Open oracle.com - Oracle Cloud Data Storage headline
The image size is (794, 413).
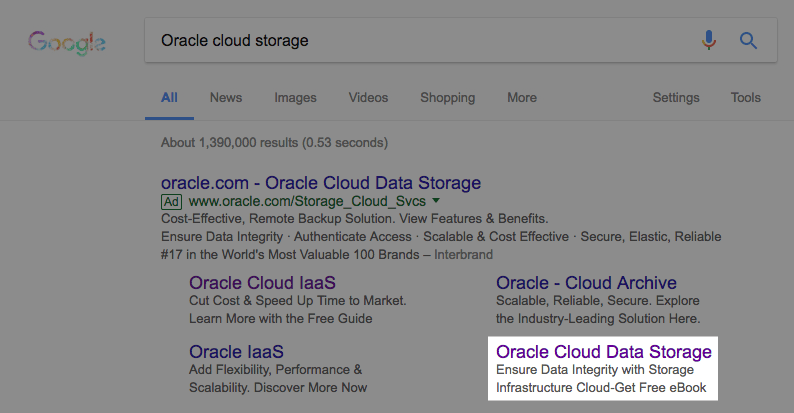tap(320, 183)
